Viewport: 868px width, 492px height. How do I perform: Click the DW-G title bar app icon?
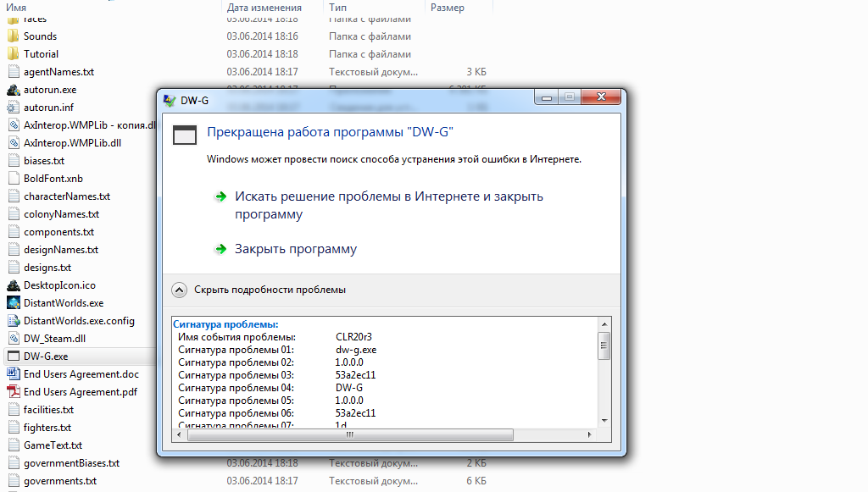click(170, 101)
